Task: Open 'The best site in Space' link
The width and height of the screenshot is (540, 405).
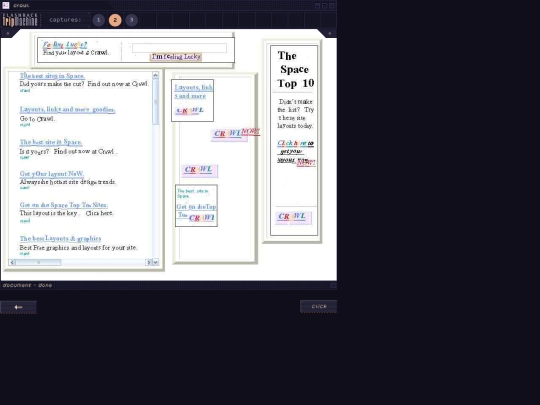Action: point(51,142)
